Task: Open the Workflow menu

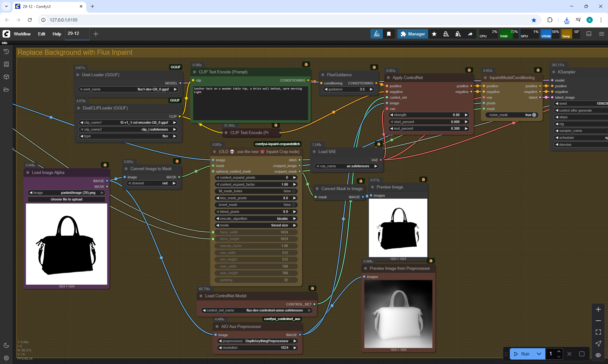Action: click(22, 34)
